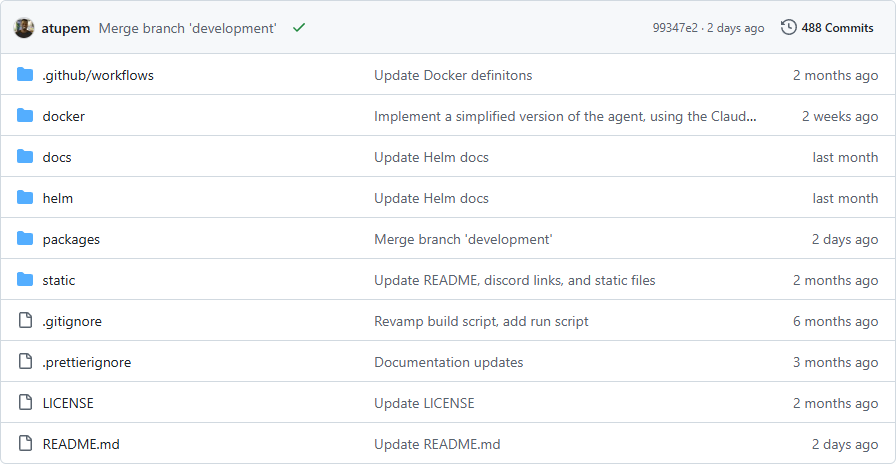
Task: Open the atupem author profile link
Action: click(66, 28)
